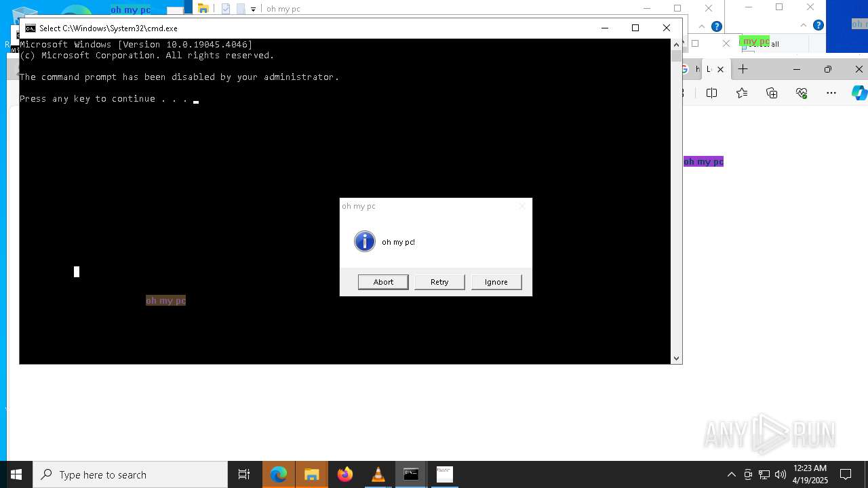Click the volume speaker tray icon
Screen dimensions: 868x488
[781, 474]
